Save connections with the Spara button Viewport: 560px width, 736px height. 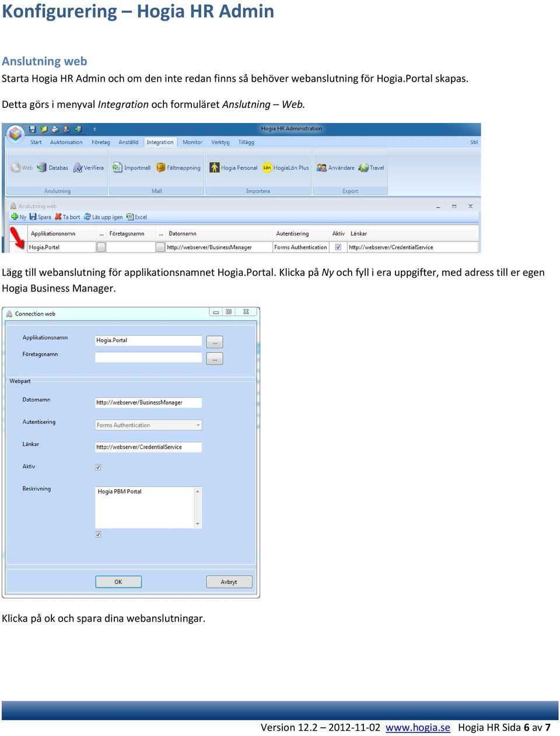tap(40, 217)
